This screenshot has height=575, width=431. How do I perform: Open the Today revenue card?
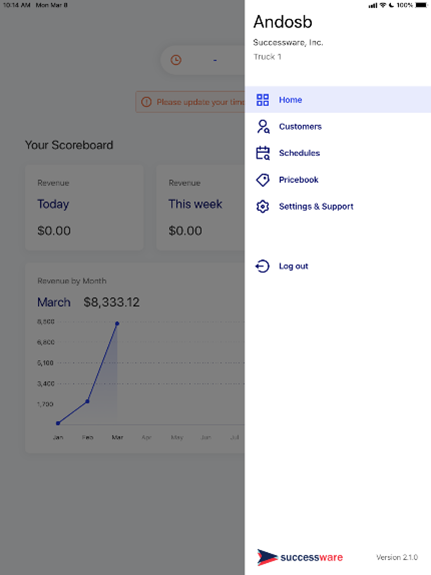84,208
